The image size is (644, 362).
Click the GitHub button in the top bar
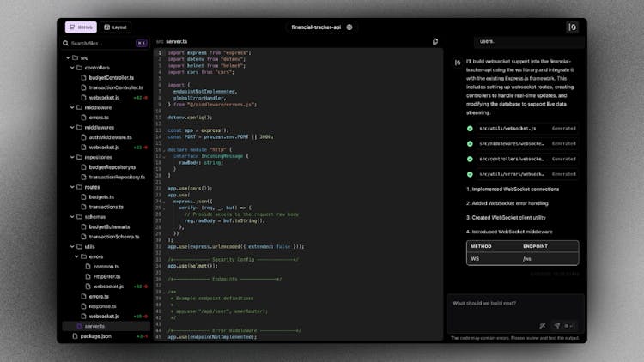(x=81, y=27)
